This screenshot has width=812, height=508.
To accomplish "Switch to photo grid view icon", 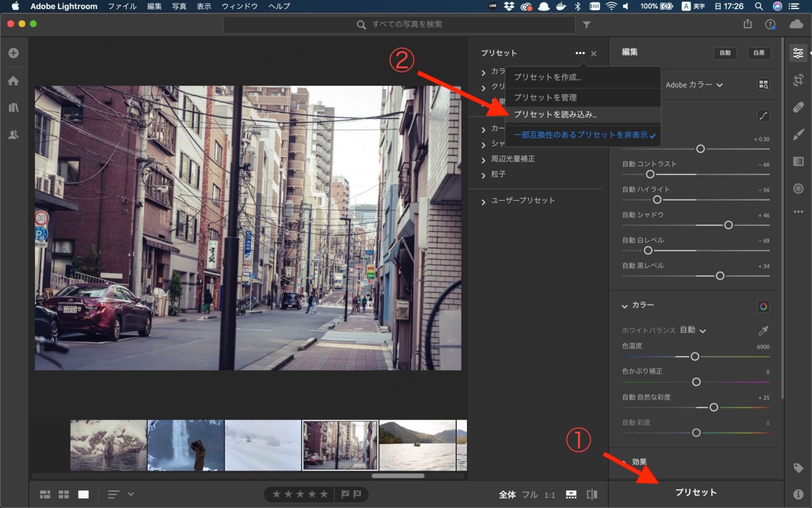I will pyautogui.click(x=45, y=495).
